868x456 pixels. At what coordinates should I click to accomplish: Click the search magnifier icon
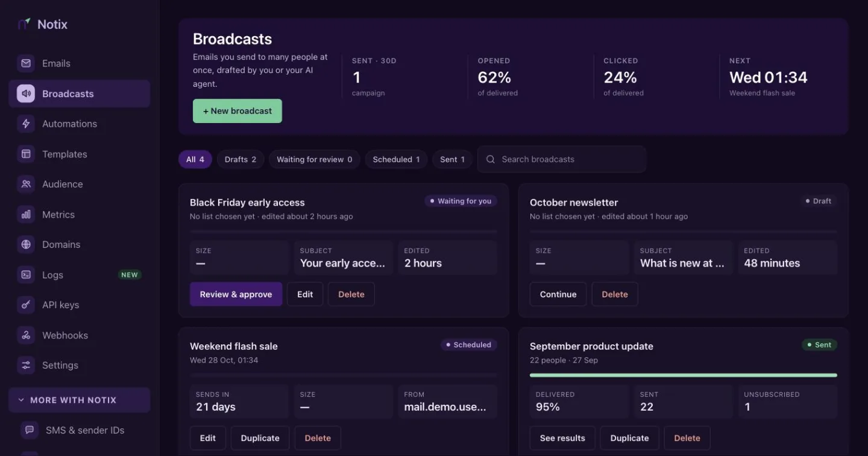tap(491, 159)
